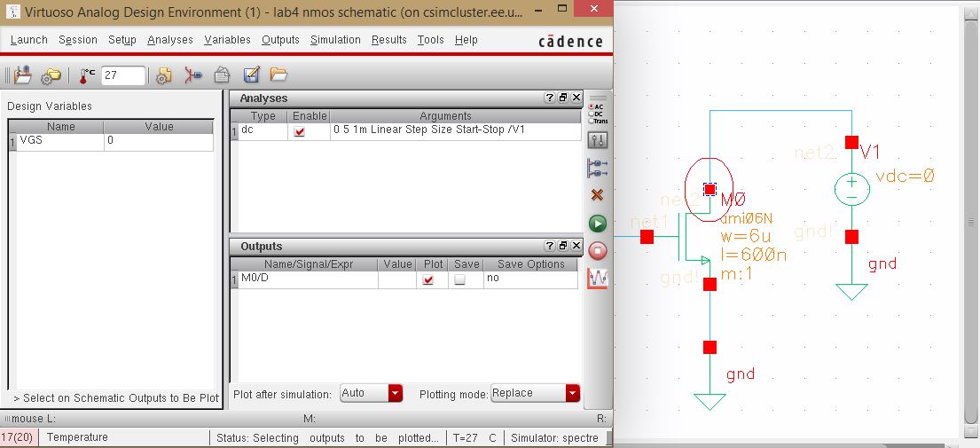Open the analysis options sliders icon
Viewport: 980px width, 448px height.
598,141
